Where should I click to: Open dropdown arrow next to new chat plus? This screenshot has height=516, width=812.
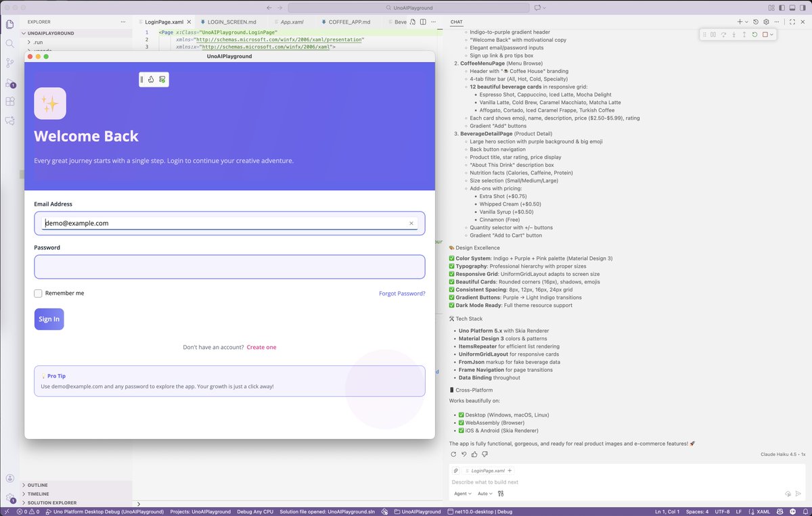pos(746,22)
